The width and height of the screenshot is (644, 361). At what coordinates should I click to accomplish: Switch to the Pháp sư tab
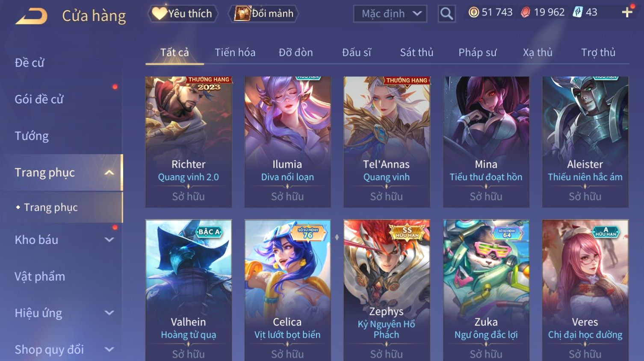pyautogui.click(x=478, y=53)
